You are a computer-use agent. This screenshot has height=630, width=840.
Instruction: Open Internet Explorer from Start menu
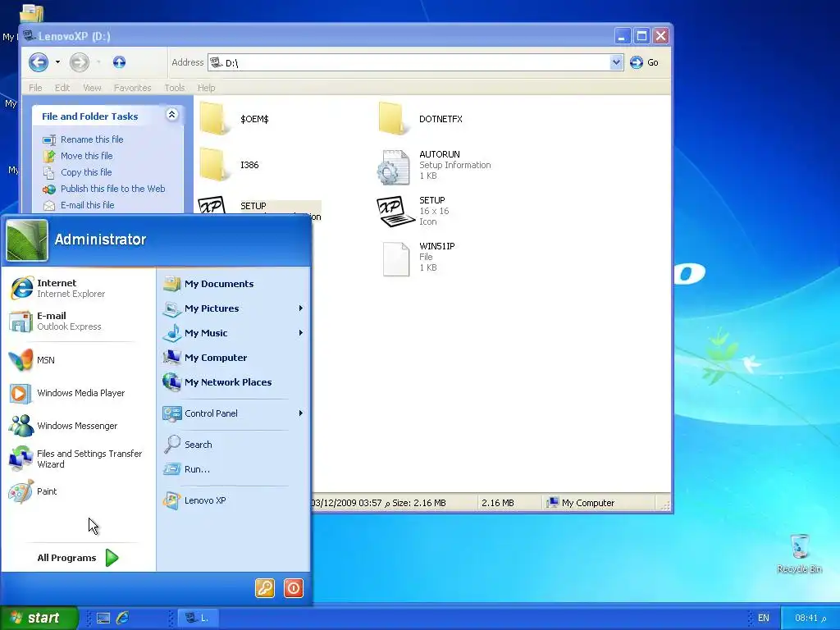point(78,288)
